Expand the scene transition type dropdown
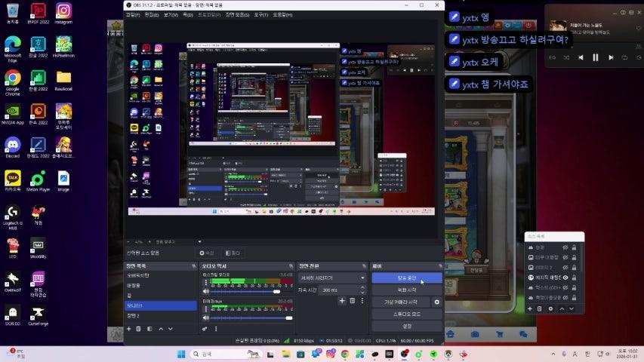644x362 pixels. pyautogui.click(x=331, y=278)
